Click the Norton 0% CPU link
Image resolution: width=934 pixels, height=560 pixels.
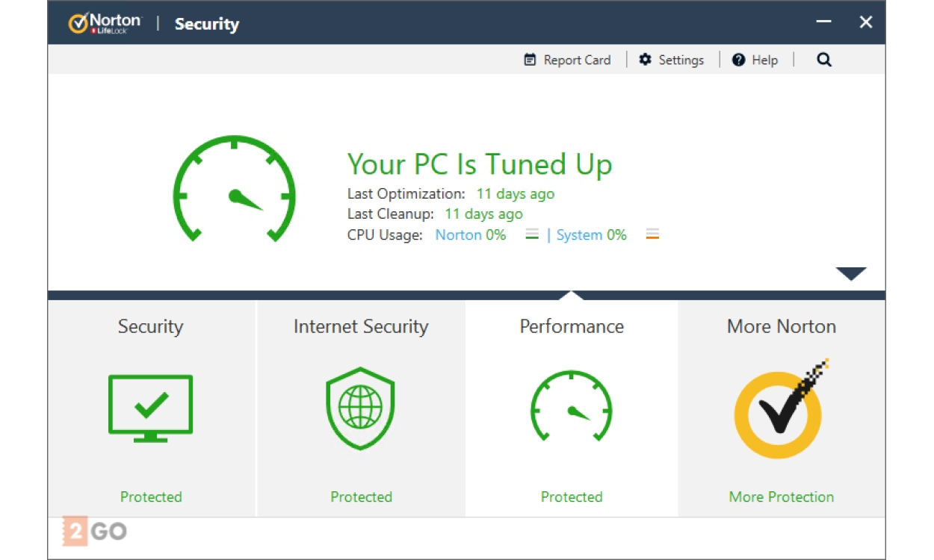coord(470,235)
